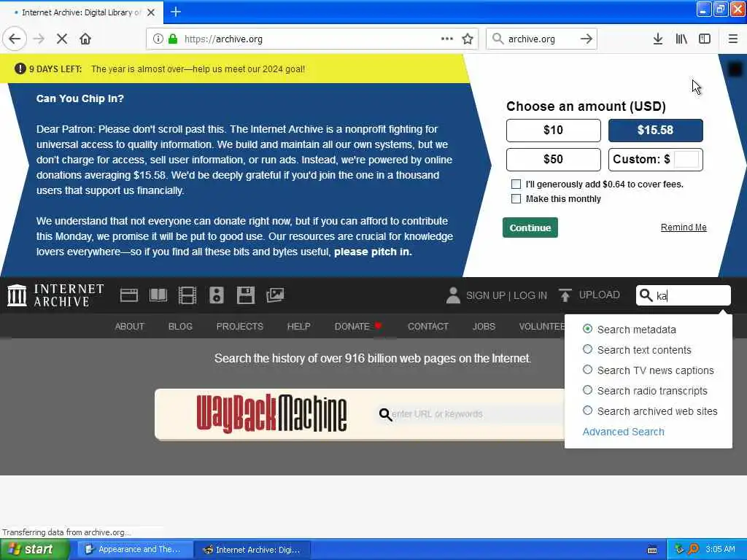Open the CONTACT menu item
This screenshot has height=560, width=747.
click(427, 326)
